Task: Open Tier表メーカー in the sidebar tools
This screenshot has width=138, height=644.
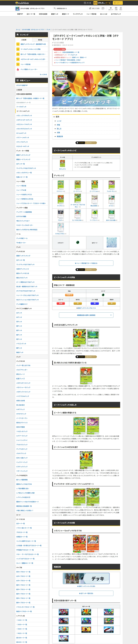Action: 21,243
